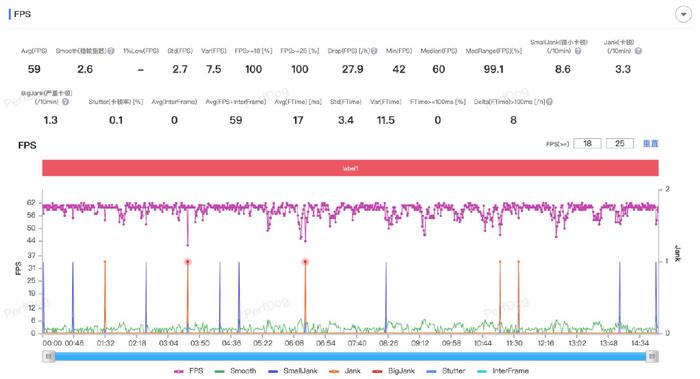Collapse the FPS panel with the arrow button

pyautogui.click(x=683, y=14)
